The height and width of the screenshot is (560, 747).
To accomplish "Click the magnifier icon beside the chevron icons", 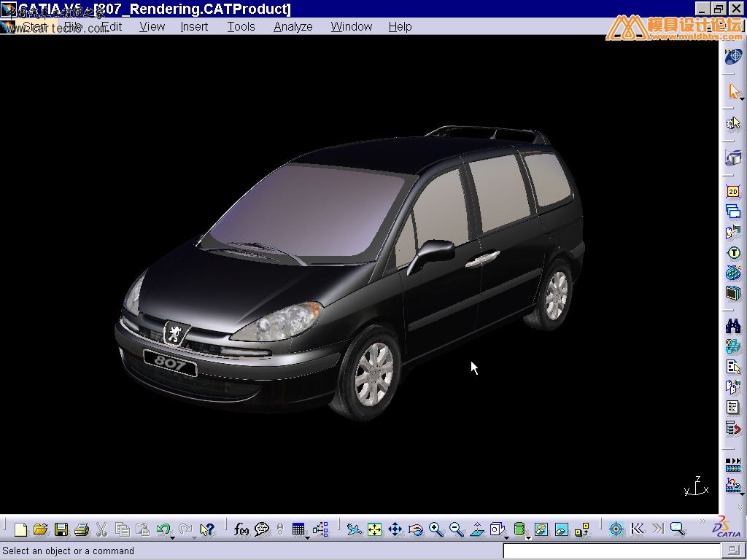I will pyautogui.click(x=678, y=529).
